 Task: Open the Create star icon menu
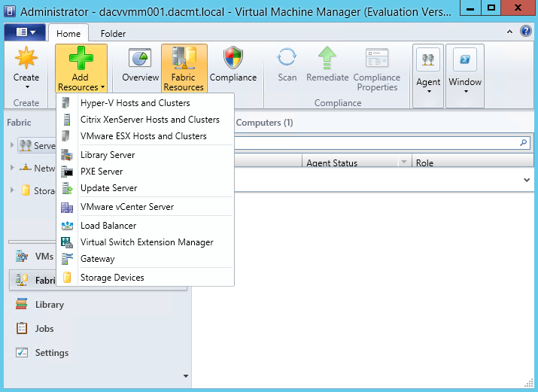click(26, 68)
